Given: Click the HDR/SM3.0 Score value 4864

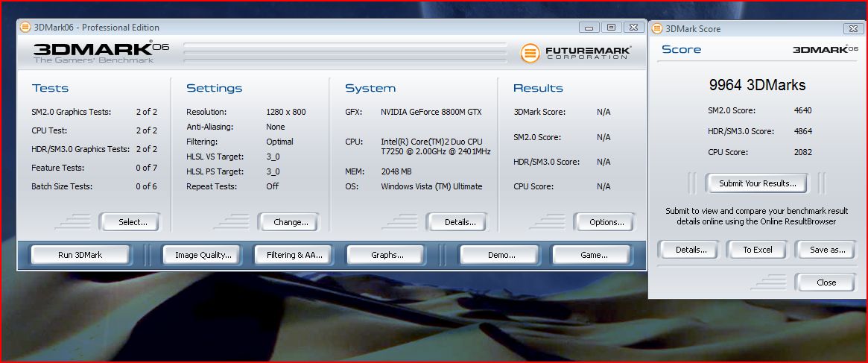Looking at the screenshot, I should tap(802, 131).
